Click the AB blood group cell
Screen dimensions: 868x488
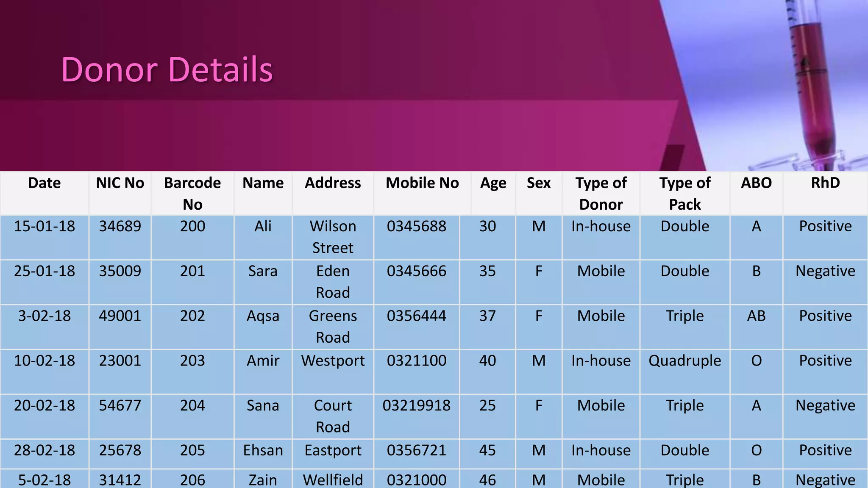(756, 316)
